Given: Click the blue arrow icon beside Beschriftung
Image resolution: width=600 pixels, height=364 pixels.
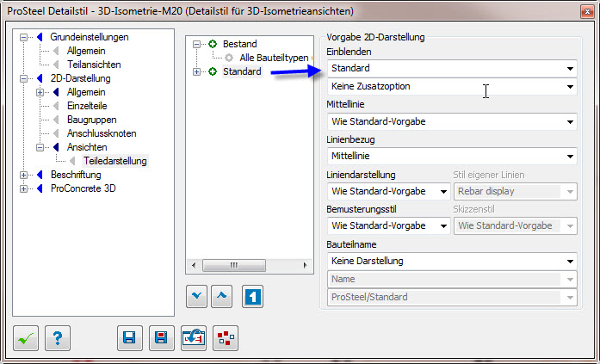Looking at the screenshot, I should tap(40, 175).
